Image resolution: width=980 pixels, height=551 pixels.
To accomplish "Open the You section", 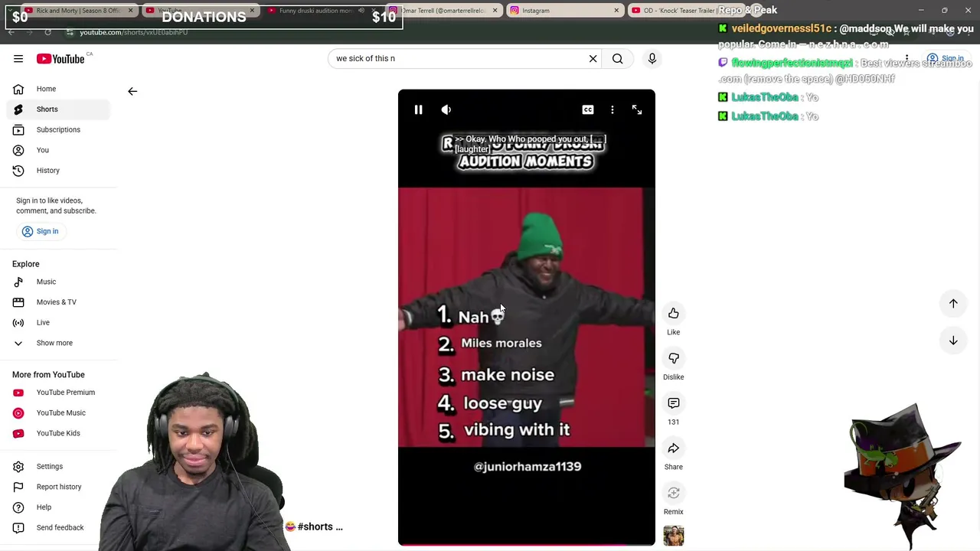I will 58,150.
